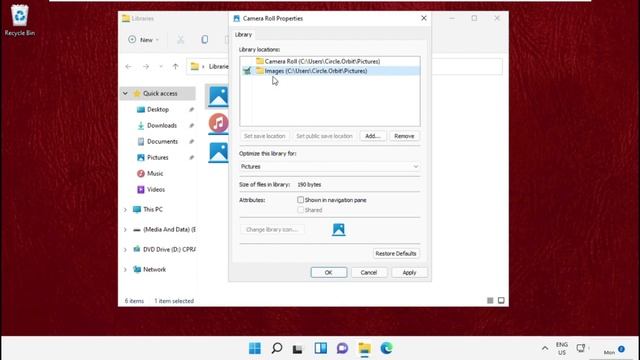
Task: Expand the Media And Data drive node
Action: [x=125, y=229]
